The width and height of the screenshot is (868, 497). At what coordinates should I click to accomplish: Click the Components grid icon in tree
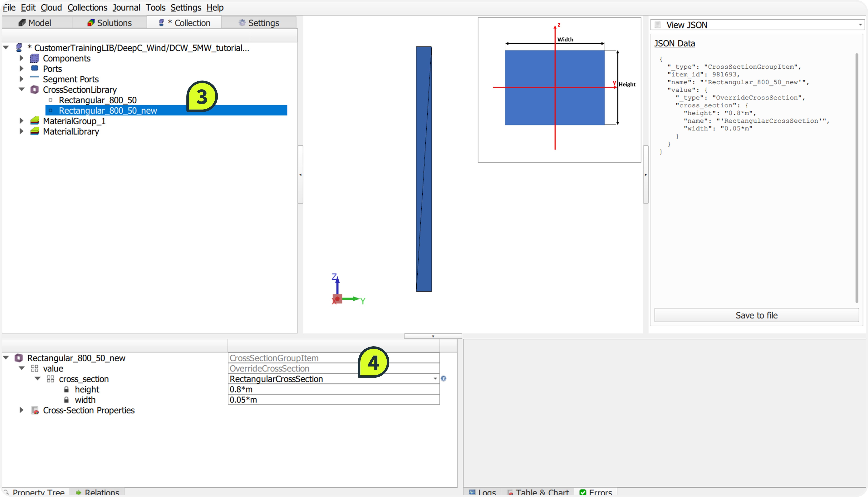point(34,58)
